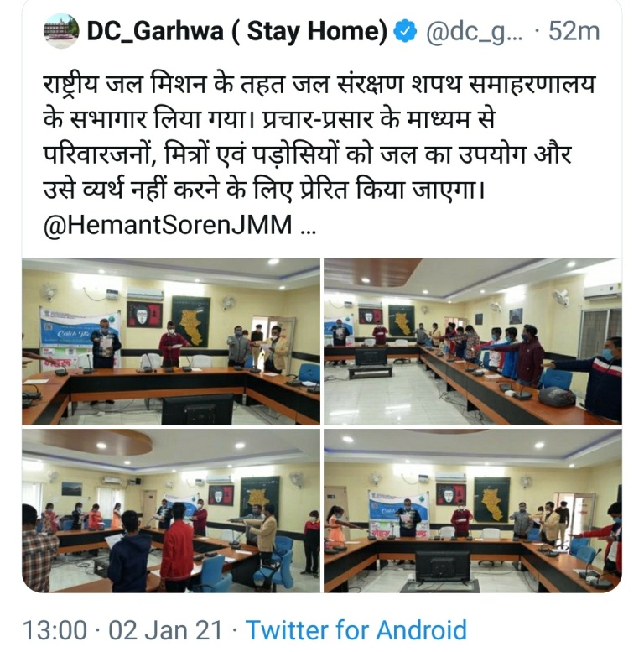Expand the truncated tweet via the ellipsis
The image size is (644, 652).
click(308, 230)
